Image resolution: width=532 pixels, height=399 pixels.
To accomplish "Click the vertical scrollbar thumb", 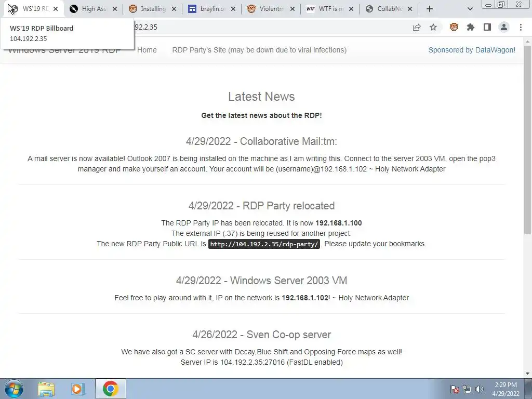I will coord(527,139).
